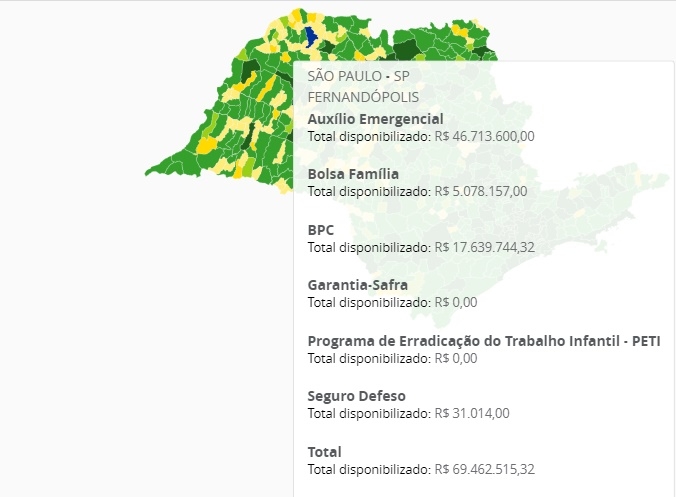Click the blue highlighted Fernandópolis municipality on map
Image resolution: width=676 pixels, height=497 pixels.
pos(311,36)
